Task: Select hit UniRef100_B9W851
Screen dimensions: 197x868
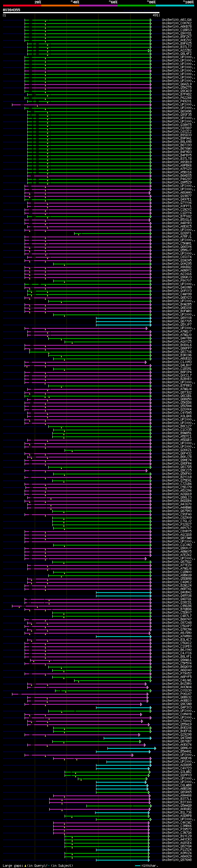Action: [x=177, y=433]
